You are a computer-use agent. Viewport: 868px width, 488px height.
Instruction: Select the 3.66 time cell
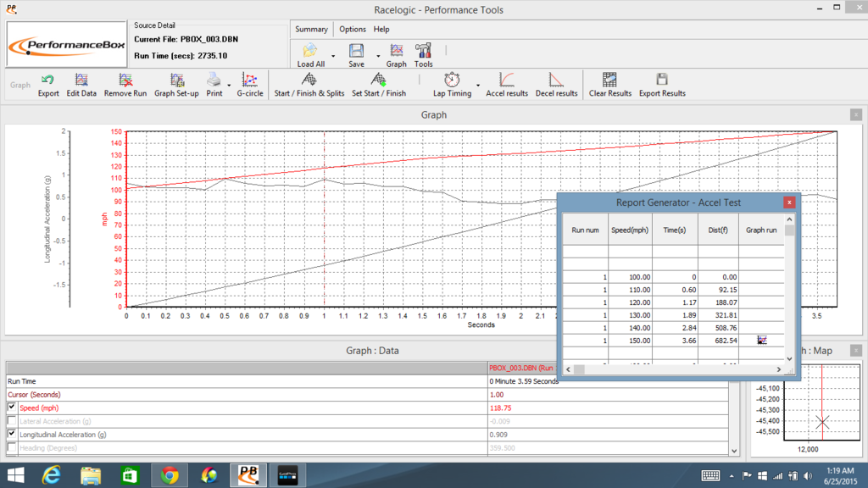point(675,341)
